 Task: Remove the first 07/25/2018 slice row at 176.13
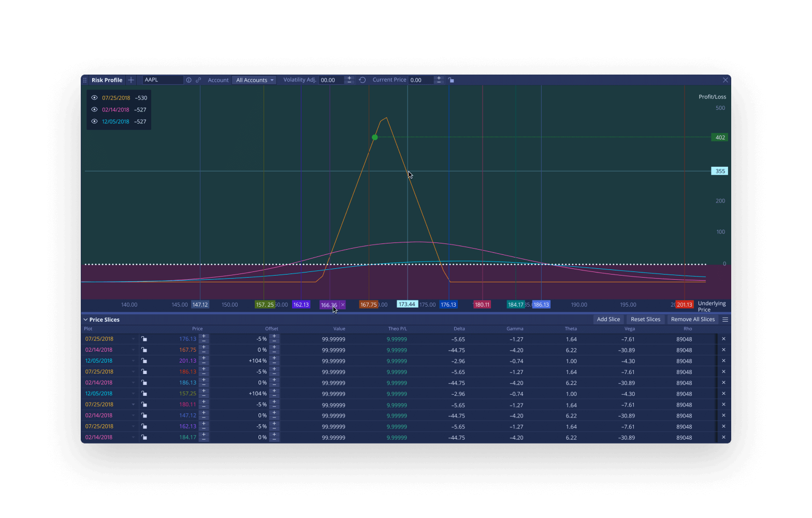point(723,339)
